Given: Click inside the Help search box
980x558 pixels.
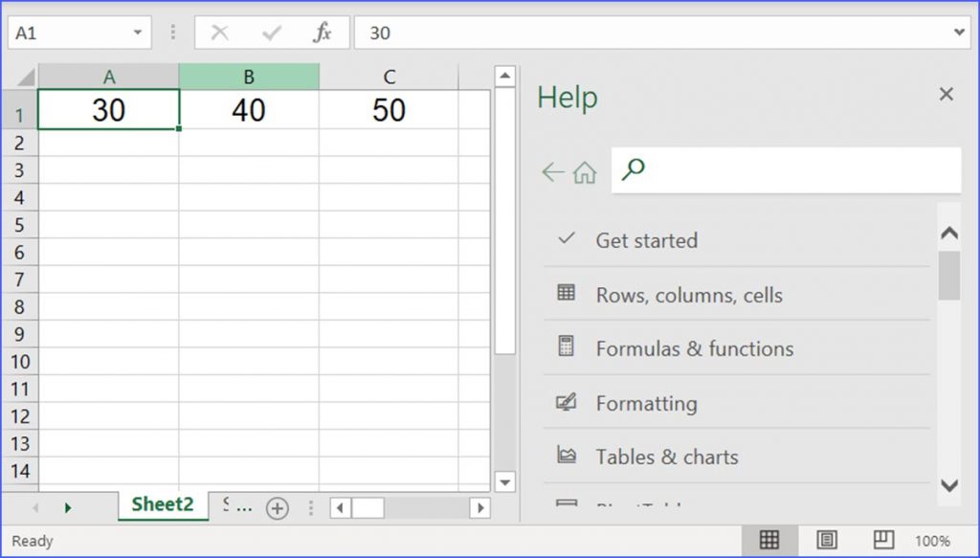Looking at the screenshot, I should 794,170.
